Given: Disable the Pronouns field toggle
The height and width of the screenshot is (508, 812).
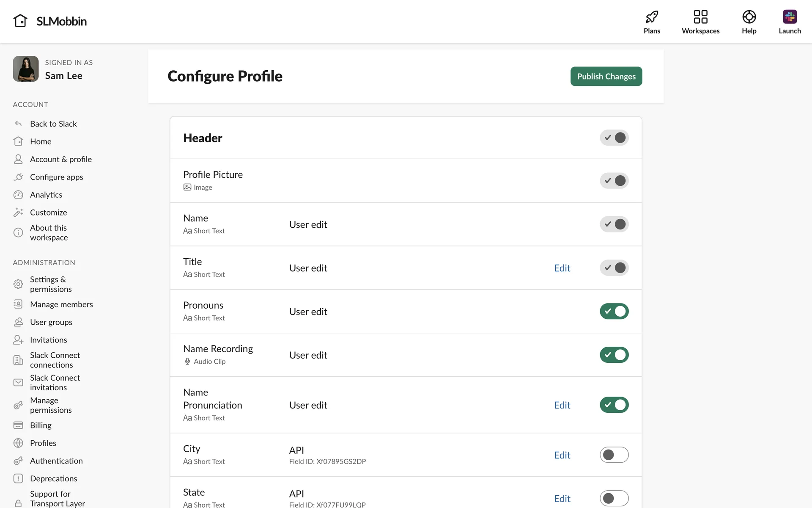Looking at the screenshot, I should (x=614, y=312).
